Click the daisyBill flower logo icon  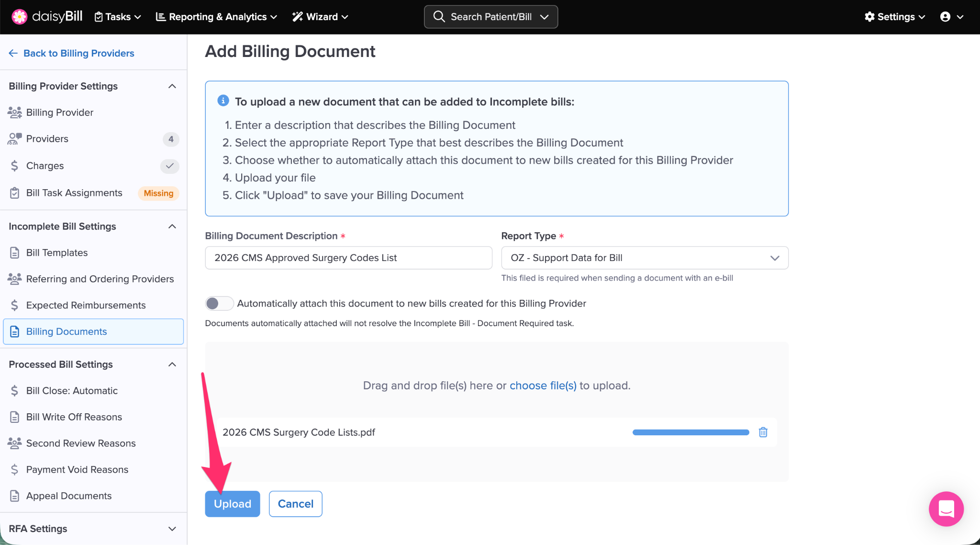coord(19,17)
